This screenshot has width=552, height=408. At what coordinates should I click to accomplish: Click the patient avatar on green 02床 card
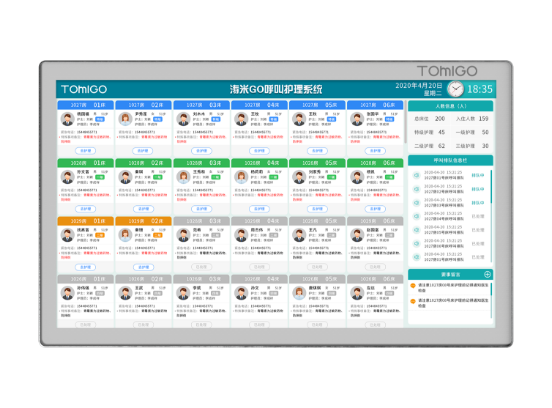click(125, 177)
